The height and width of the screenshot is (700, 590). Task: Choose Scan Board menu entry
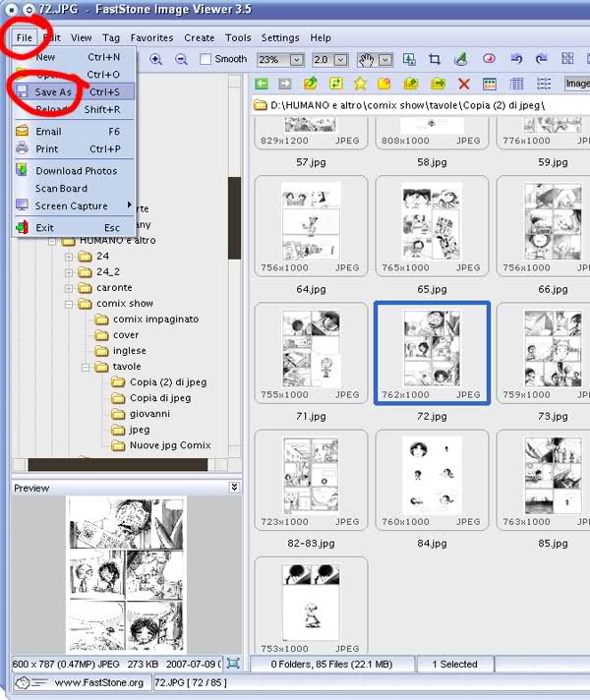pos(74,189)
